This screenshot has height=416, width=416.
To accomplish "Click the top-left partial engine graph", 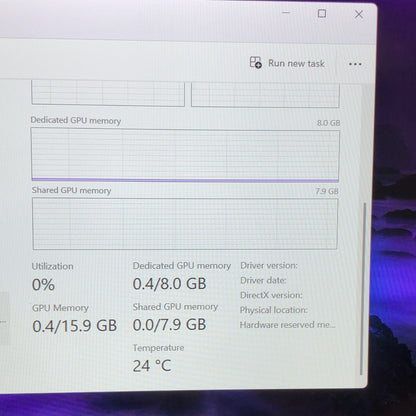I will tap(108, 94).
